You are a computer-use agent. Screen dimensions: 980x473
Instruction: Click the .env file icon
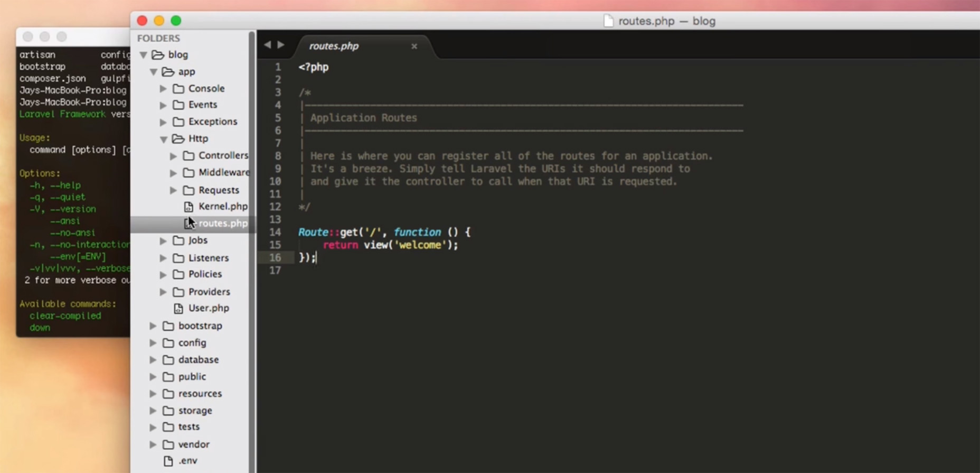coord(168,461)
